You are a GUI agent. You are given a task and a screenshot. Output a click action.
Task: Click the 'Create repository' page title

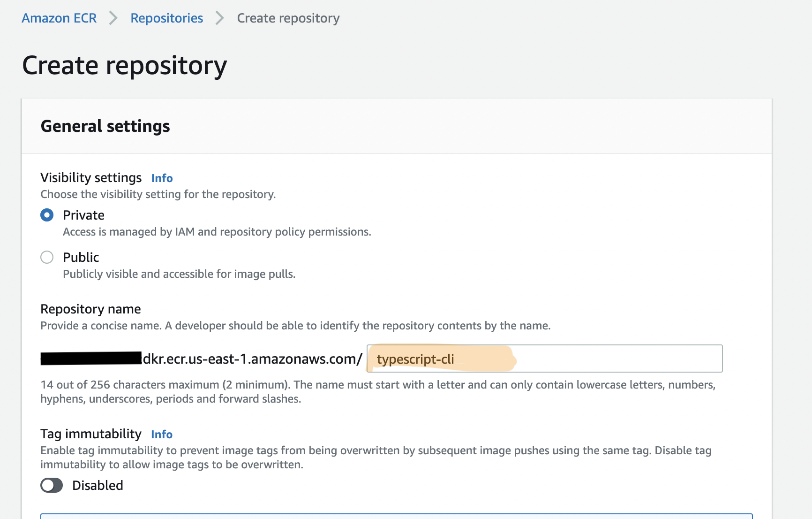(x=125, y=65)
